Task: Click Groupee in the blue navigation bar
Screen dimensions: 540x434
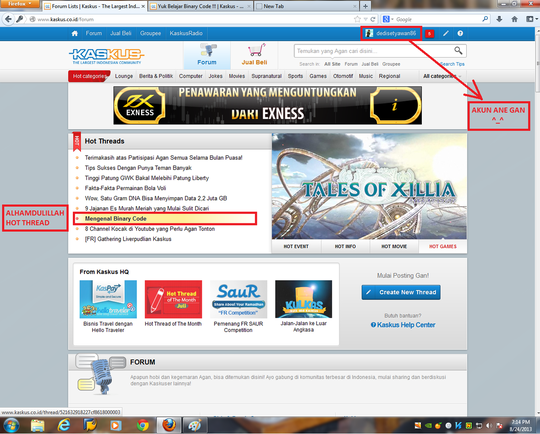Action: pyautogui.click(x=150, y=33)
